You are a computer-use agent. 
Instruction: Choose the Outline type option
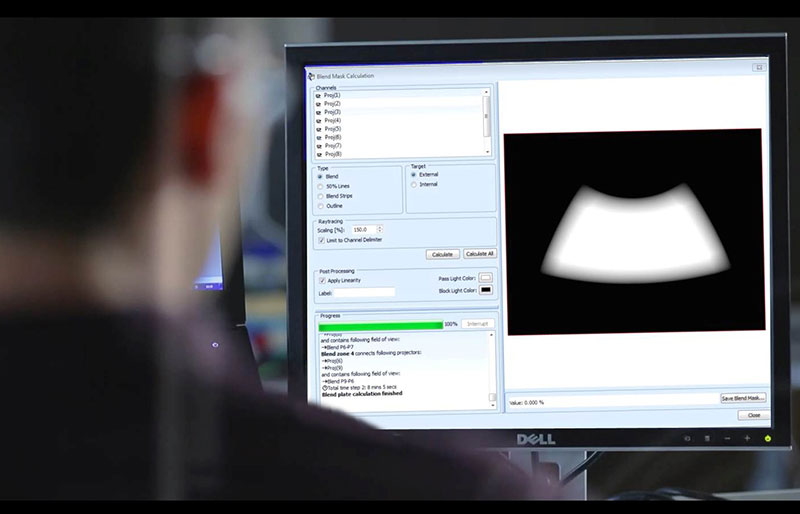coord(320,206)
